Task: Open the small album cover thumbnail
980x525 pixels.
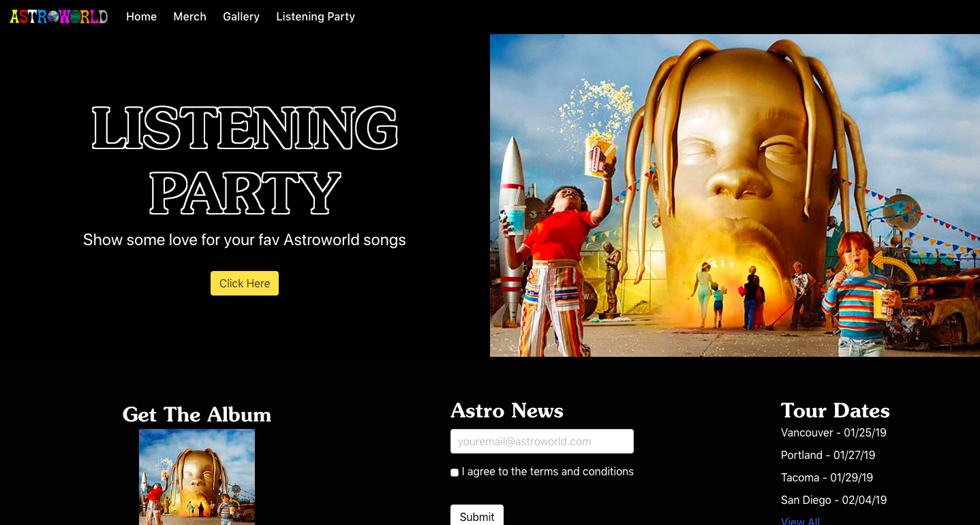Action: [197, 477]
